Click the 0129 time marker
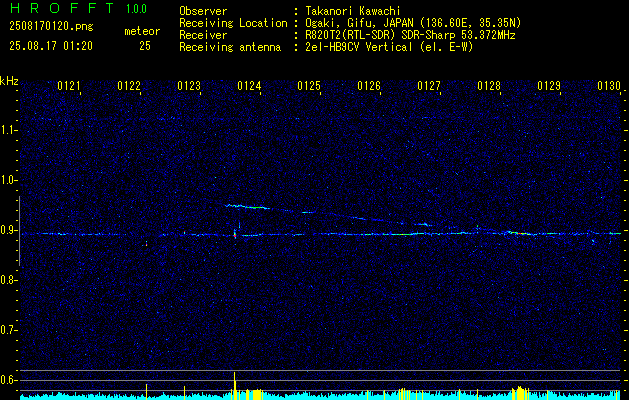This screenshot has height=400, width=629. click(x=549, y=86)
